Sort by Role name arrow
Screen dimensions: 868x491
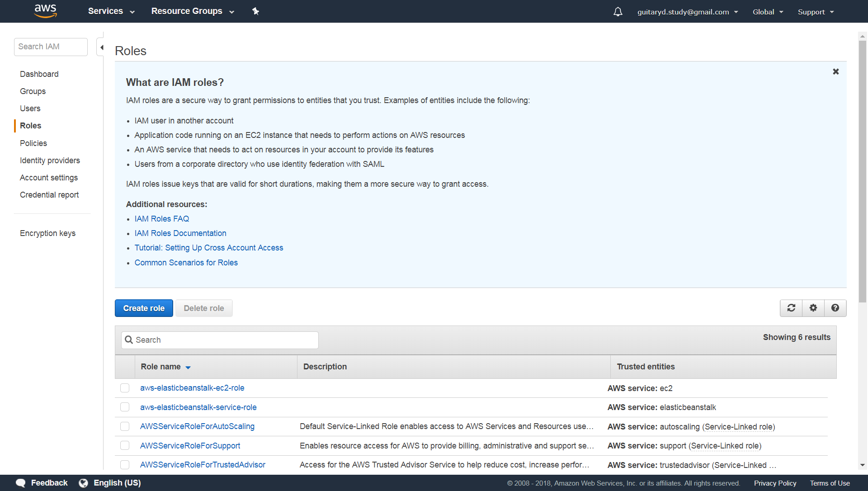pos(188,367)
